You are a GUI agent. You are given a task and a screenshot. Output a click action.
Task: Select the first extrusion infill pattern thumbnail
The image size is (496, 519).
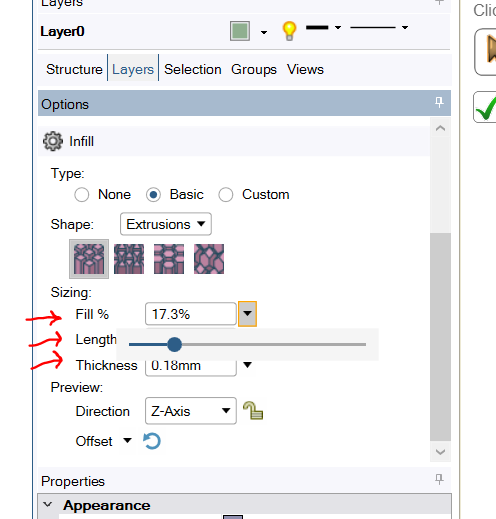[x=89, y=259]
